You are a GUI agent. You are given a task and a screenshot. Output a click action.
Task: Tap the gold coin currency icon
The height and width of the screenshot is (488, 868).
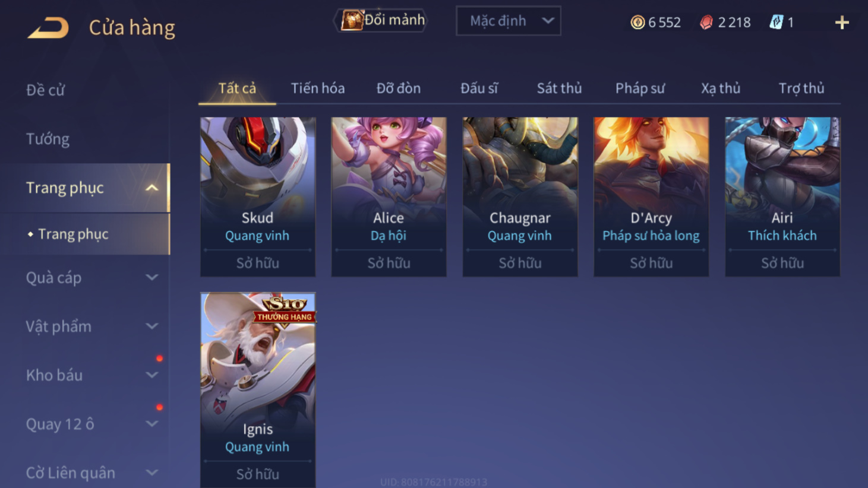637,23
